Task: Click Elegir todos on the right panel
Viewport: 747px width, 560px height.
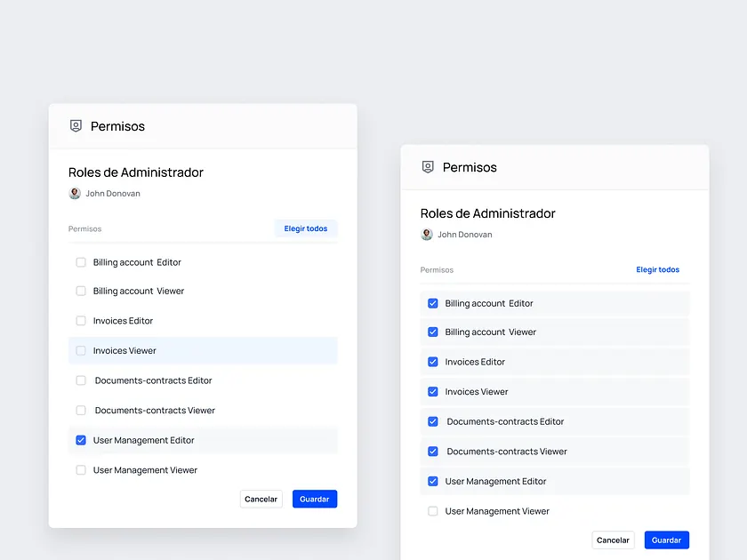Action: tap(657, 269)
